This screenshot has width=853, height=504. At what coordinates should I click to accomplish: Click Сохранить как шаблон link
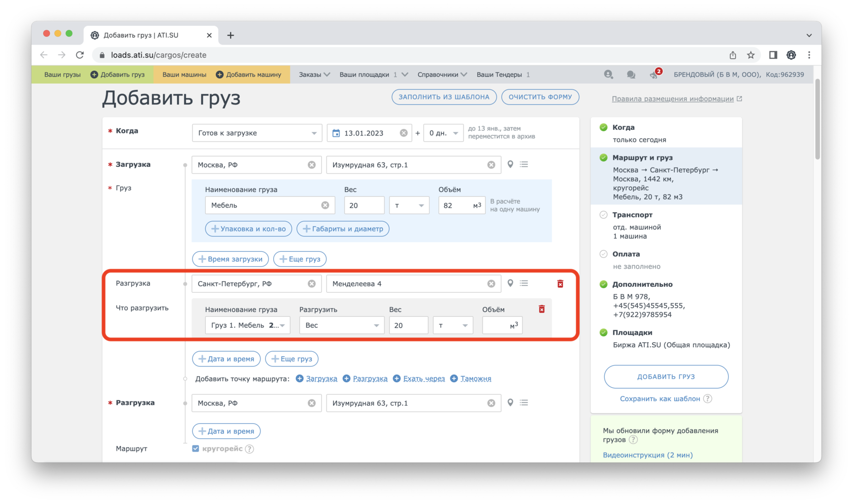pos(660,399)
